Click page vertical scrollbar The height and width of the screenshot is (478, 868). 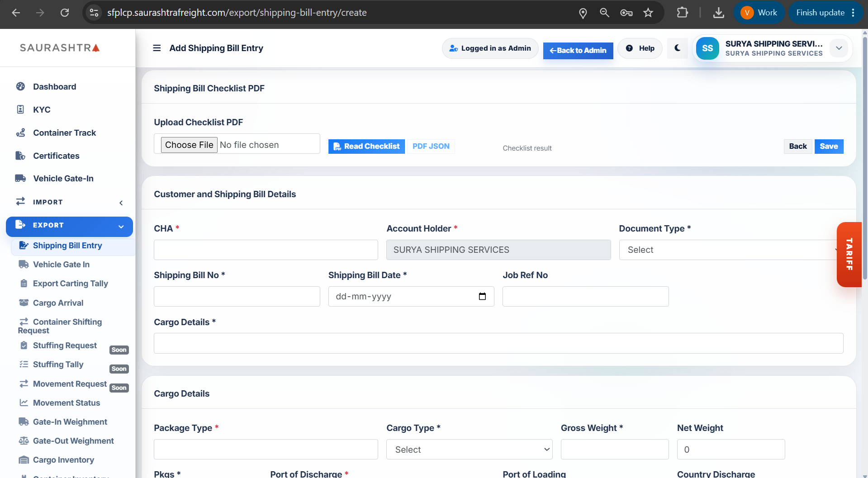865,158
